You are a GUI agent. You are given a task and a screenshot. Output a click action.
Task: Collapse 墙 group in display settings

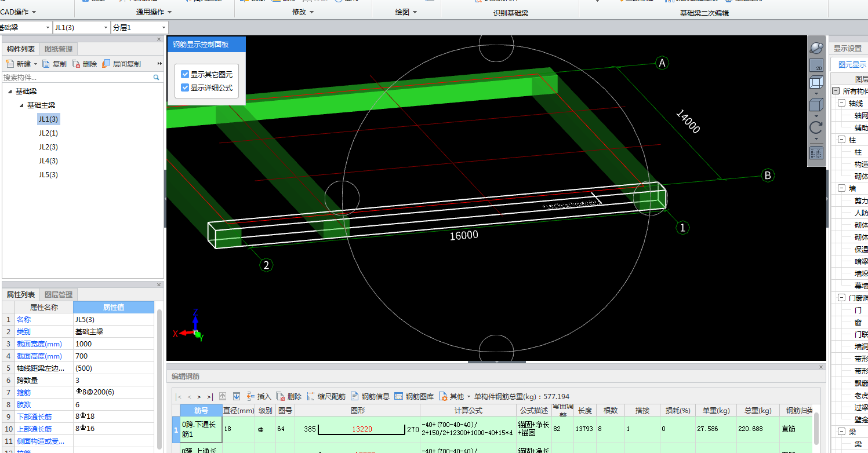(x=841, y=188)
